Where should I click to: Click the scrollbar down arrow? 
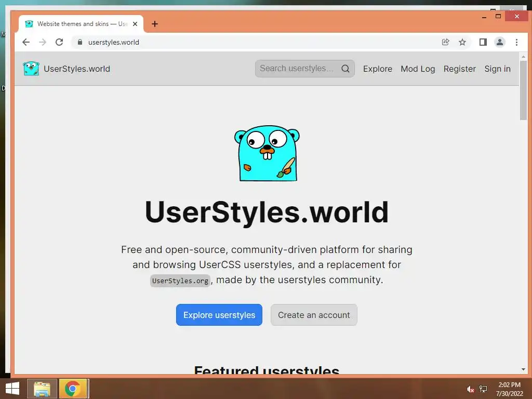[x=523, y=369]
